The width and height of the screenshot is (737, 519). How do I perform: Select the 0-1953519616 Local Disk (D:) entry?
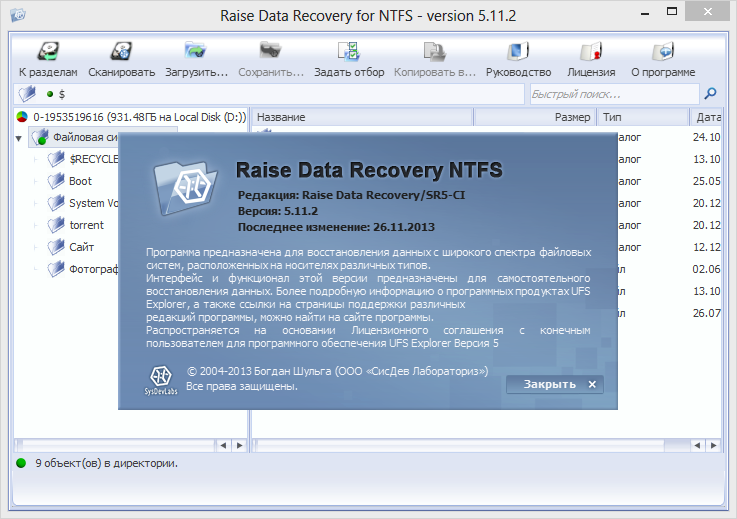click(140, 117)
